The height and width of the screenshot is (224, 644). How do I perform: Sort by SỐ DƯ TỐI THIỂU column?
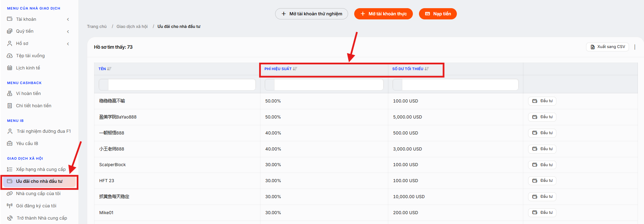point(410,69)
